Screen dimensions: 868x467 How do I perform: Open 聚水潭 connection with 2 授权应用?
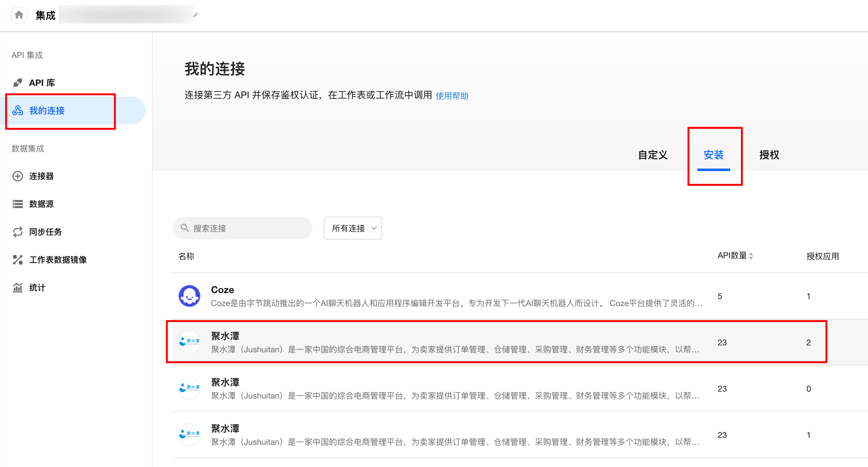point(225,336)
